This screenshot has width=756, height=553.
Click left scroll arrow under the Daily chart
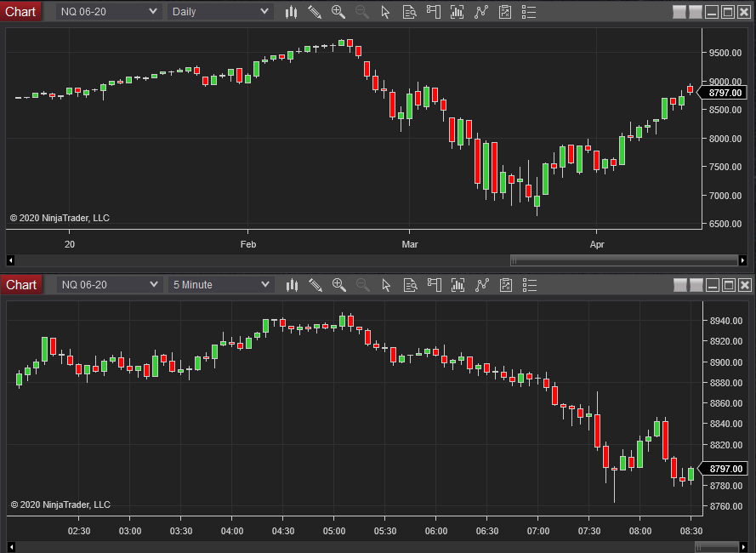(10, 260)
